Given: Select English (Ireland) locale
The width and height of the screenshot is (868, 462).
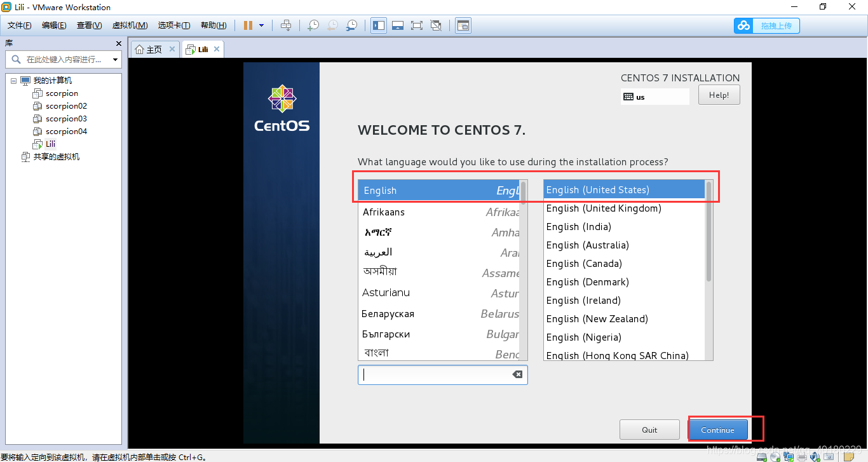Looking at the screenshot, I should pyautogui.click(x=624, y=301).
